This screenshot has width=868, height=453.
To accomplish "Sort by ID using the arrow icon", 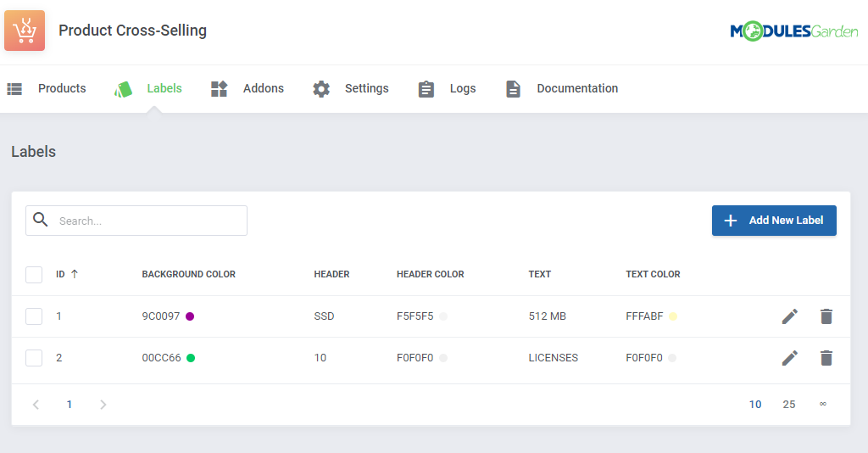I will (75, 273).
